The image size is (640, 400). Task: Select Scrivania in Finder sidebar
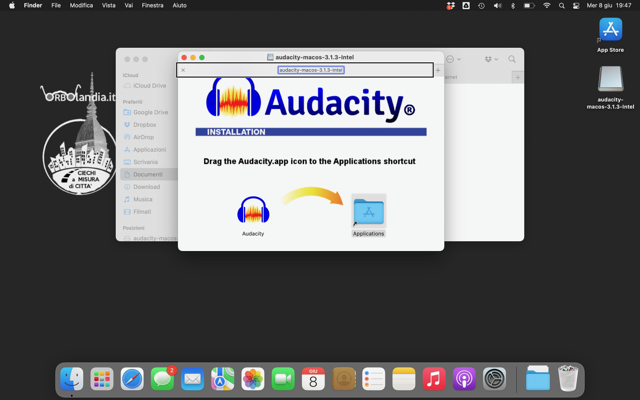tap(149, 162)
